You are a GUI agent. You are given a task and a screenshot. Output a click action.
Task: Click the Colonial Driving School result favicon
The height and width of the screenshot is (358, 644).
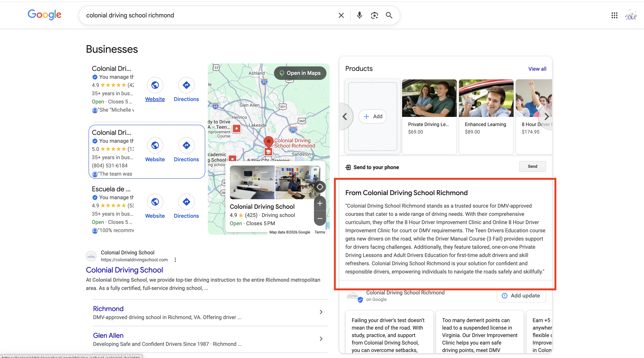91,256
